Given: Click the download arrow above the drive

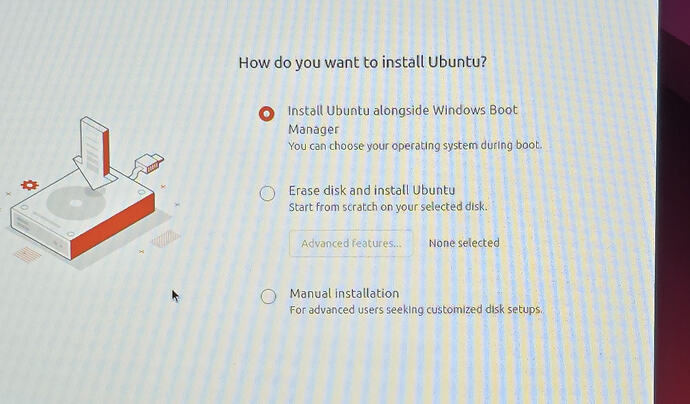Looking at the screenshot, I should (x=95, y=152).
